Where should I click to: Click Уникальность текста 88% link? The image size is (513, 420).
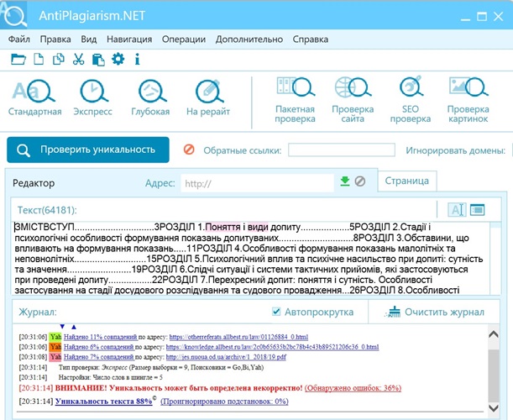click(104, 401)
